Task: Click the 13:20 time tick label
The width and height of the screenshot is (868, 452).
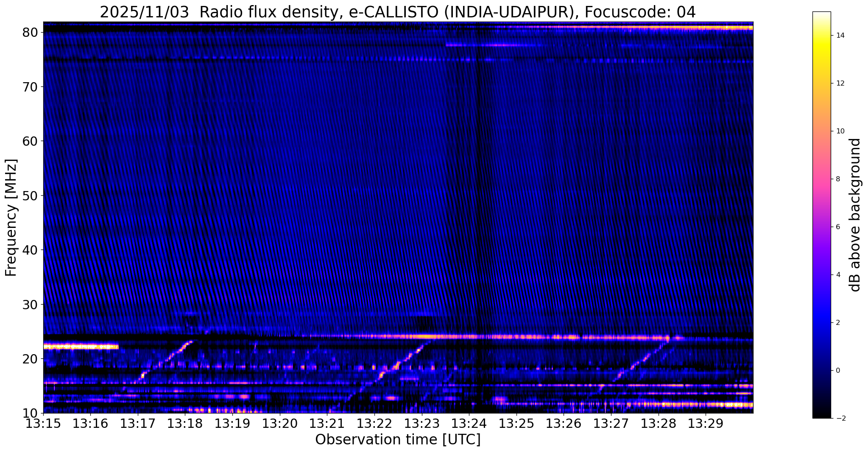Action: 280,424
